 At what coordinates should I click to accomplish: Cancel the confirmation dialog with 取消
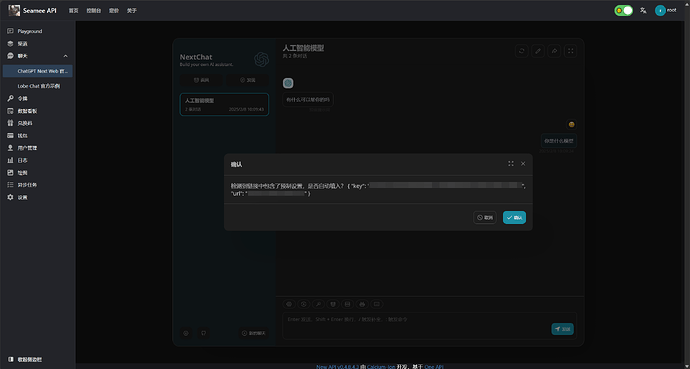coord(485,218)
